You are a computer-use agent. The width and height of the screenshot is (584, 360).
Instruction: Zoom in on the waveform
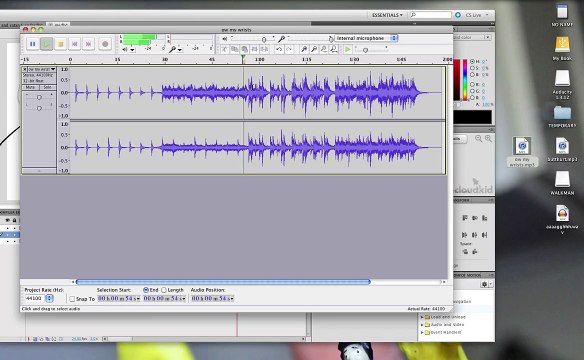(x=304, y=49)
